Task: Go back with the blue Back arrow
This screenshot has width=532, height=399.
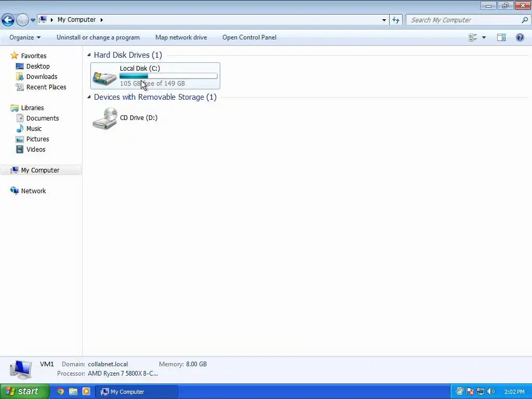Action: pyautogui.click(x=8, y=20)
